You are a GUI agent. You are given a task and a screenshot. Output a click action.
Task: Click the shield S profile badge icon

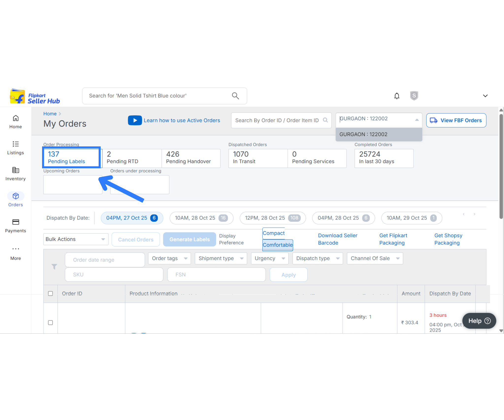click(x=414, y=96)
